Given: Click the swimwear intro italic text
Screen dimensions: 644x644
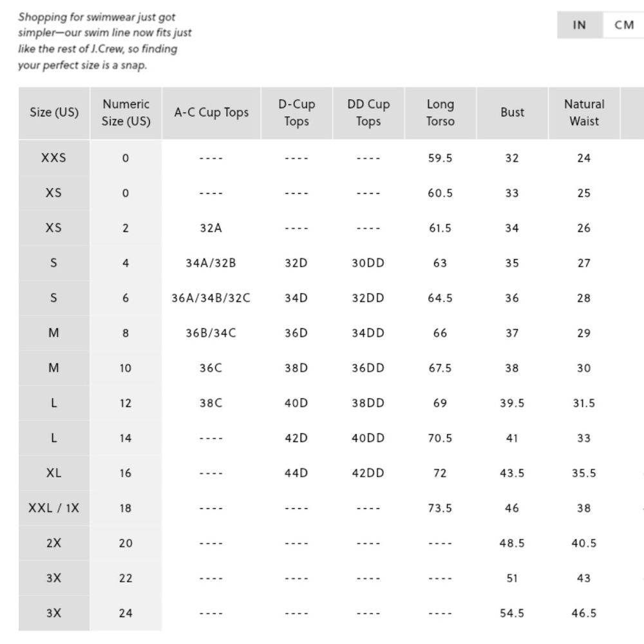Looking at the screenshot, I should pos(105,41).
